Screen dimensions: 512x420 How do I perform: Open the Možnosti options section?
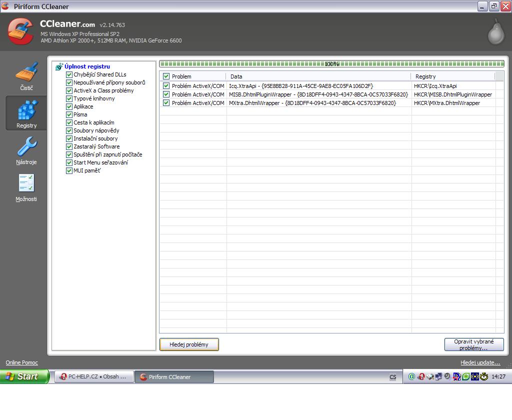pyautogui.click(x=26, y=188)
